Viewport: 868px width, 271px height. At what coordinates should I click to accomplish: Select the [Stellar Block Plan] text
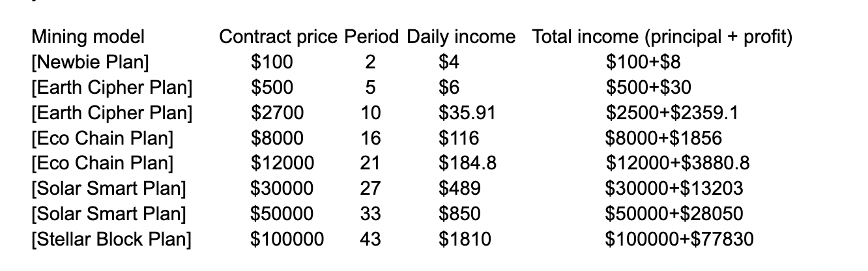[111, 239]
